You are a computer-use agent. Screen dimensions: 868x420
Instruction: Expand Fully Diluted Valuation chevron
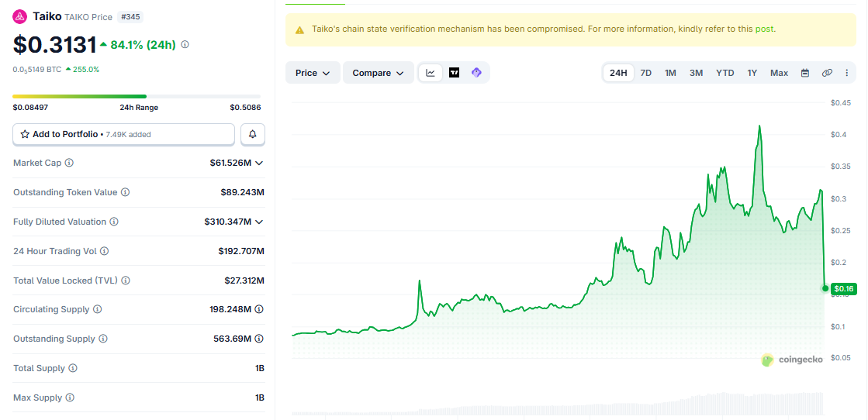[x=258, y=222]
